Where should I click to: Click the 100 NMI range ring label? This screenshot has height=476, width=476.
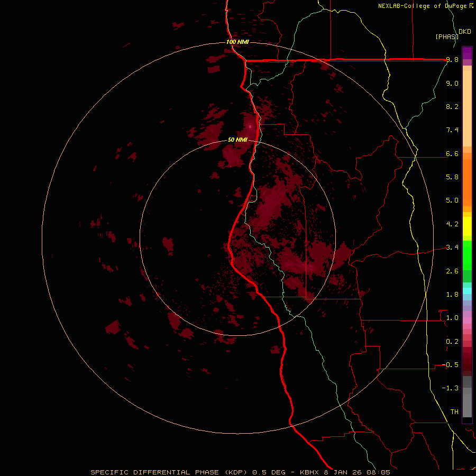pyautogui.click(x=237, y=42)
